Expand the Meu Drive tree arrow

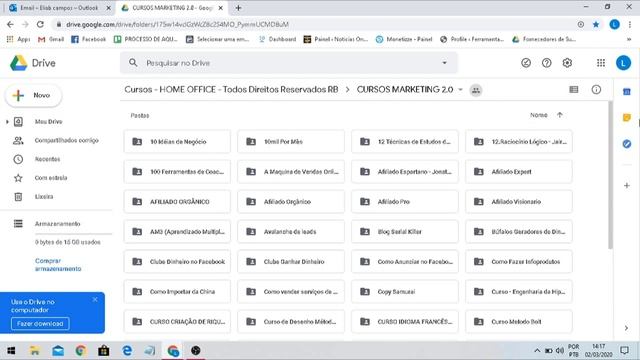click(7, 122)
